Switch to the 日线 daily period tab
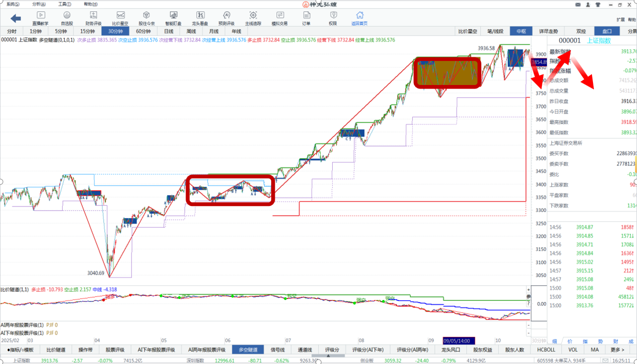Screen dimensions: 637x364 pos(169,31)
